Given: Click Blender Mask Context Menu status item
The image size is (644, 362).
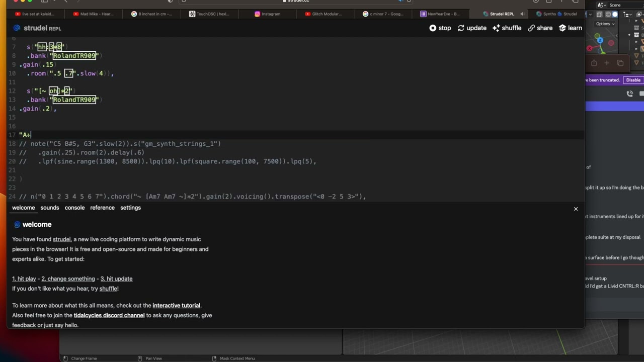Looking at the screenshot, I should (x=233, y=358).
